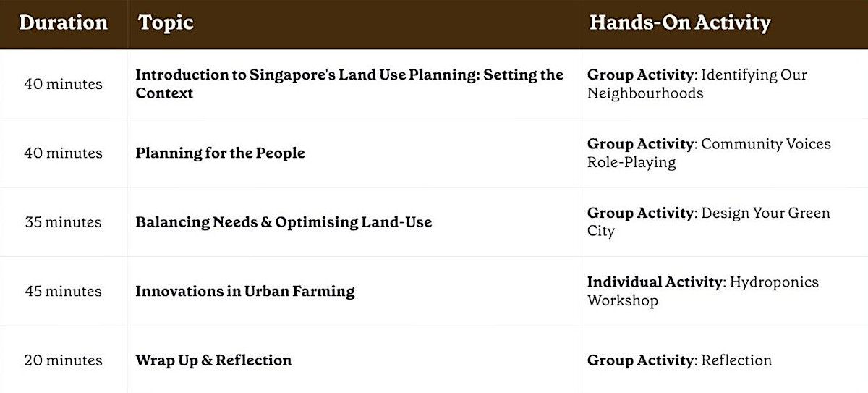Click Introduction to Singapore's Land Use Planning topic

pos(349,84)
